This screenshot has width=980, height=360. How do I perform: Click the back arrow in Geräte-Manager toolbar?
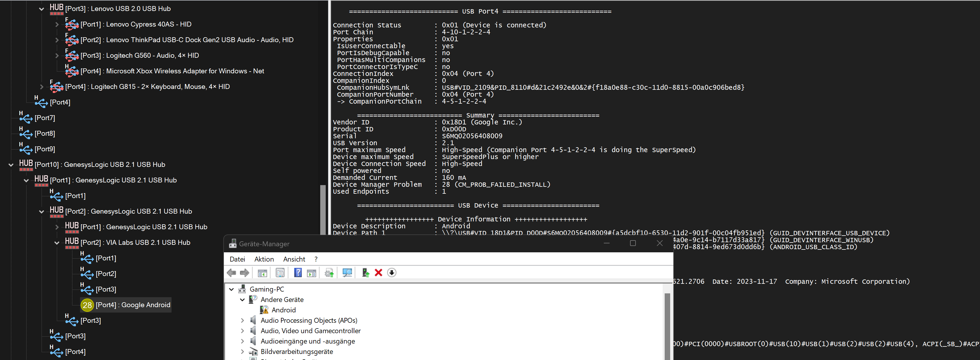231,273
